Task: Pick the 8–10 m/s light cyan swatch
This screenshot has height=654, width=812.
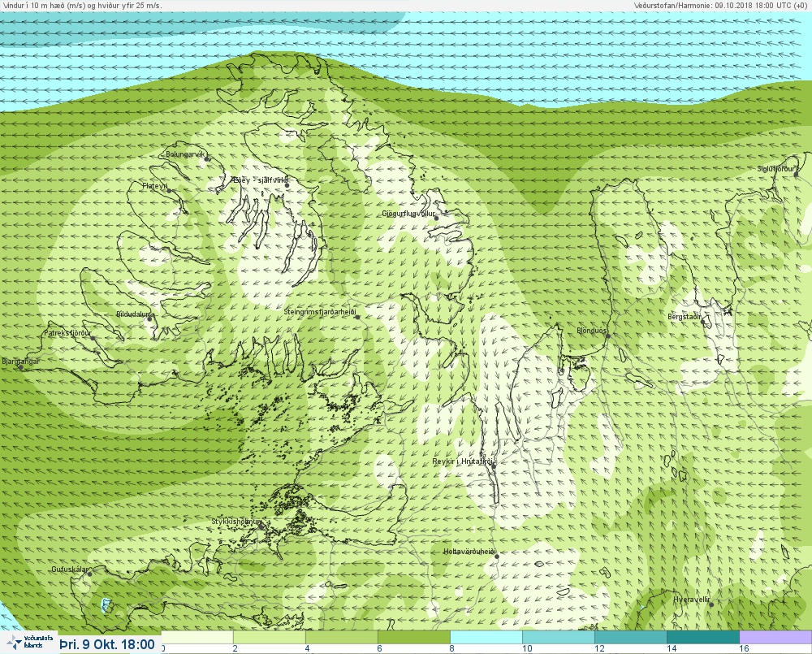Action: click(x=486, y=637)
